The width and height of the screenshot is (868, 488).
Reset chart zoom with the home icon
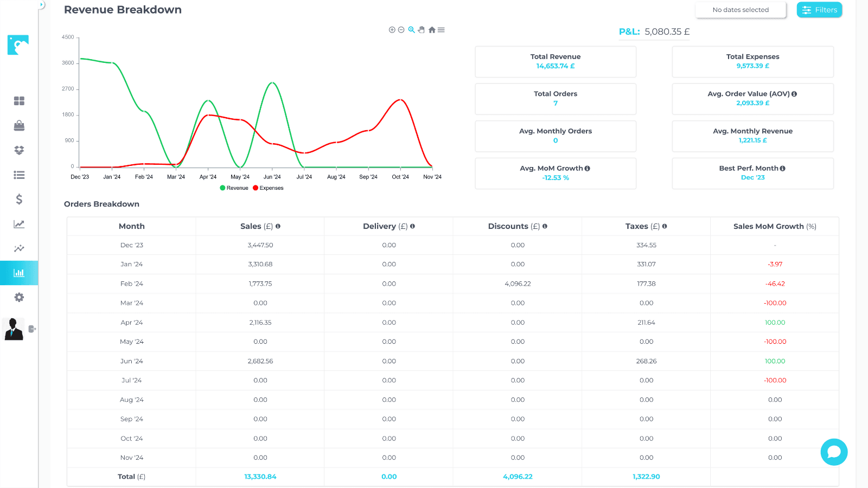click(432, 30)
